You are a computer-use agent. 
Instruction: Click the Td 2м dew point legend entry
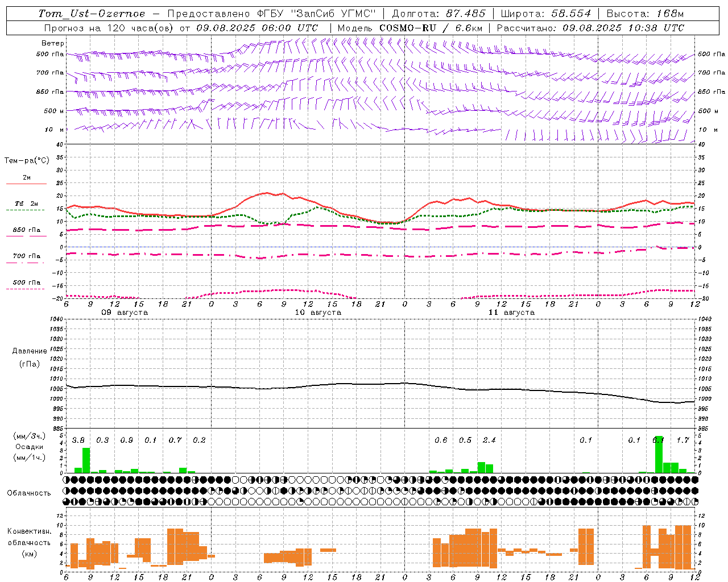coord(26,203)
